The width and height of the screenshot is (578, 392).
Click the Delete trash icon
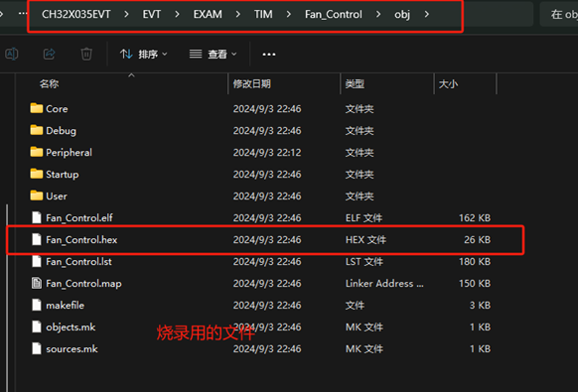click(86, 55)
